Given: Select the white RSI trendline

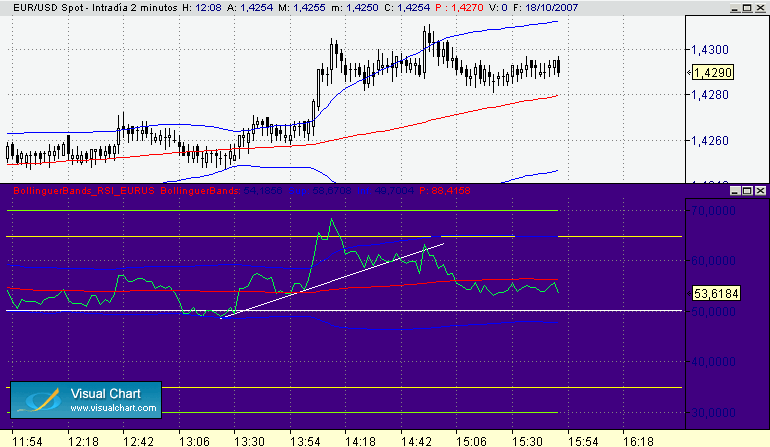Looking at the screenshot, I should click(334, 280).
